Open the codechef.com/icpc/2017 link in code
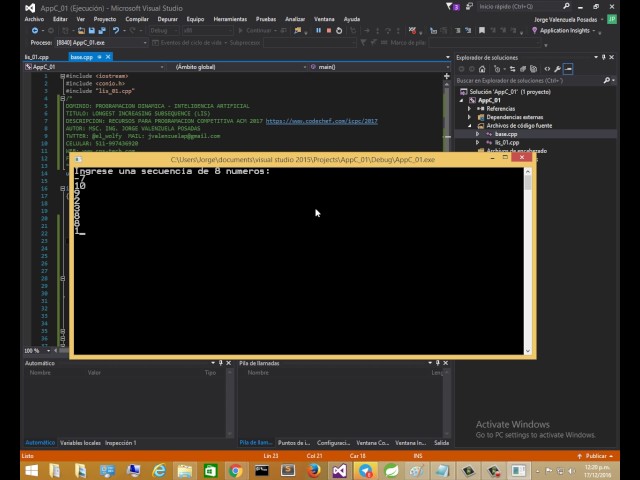640x480 pixels. (x=321, y=121)
